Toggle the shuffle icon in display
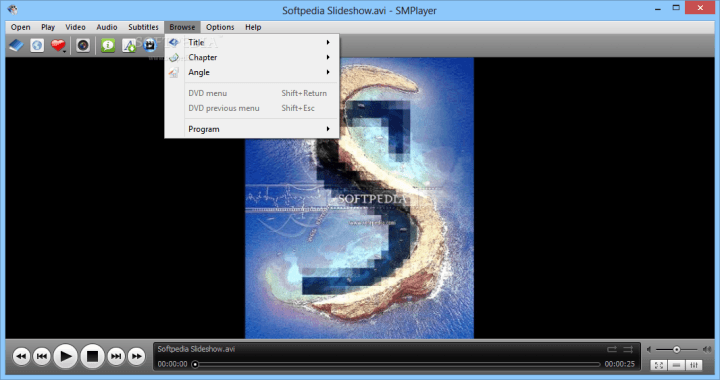Screen dimensions: 720x380 (628, 350)
